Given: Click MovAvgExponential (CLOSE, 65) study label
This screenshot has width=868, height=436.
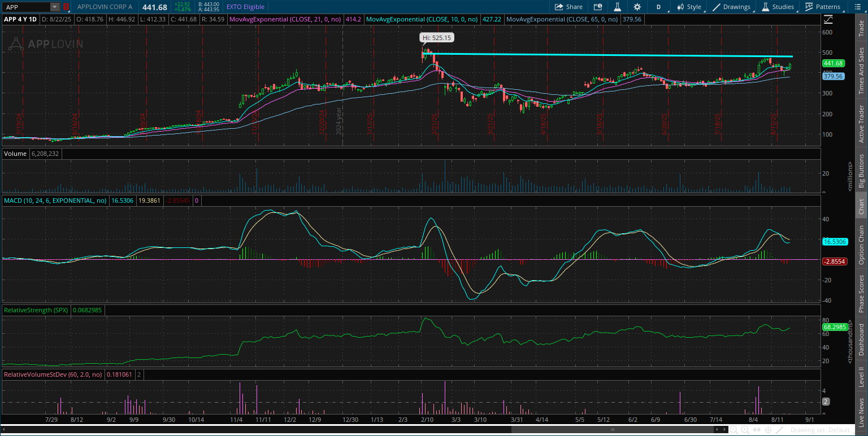Looking at the screenshot, I should [x=562, y=19].
